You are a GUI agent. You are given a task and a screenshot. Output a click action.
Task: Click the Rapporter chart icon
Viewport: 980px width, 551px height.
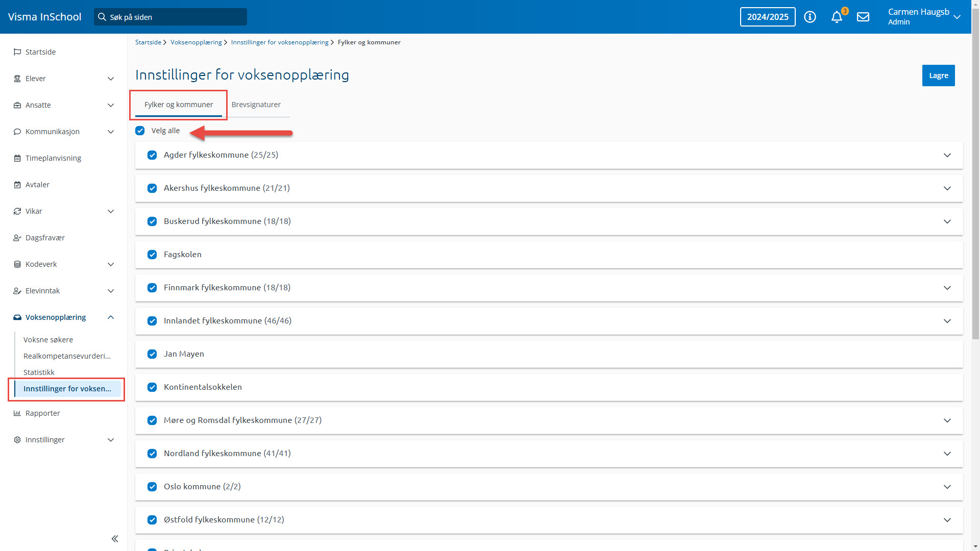[17, 413]
